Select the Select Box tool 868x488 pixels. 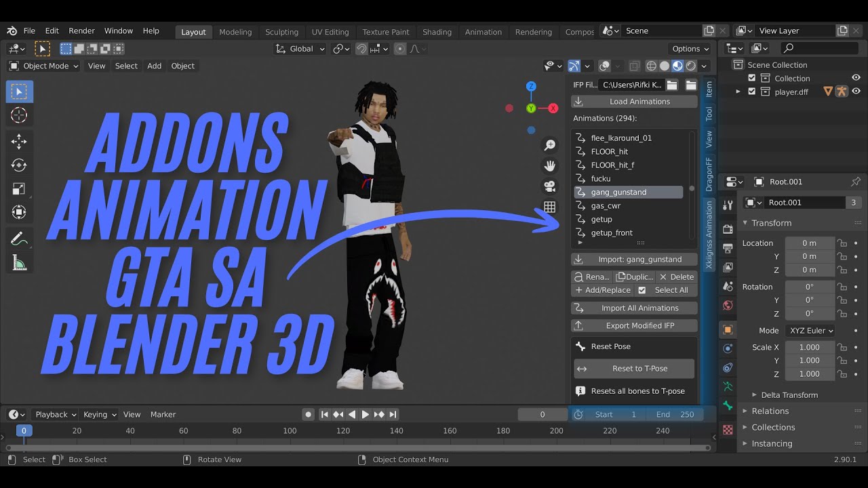19,91
